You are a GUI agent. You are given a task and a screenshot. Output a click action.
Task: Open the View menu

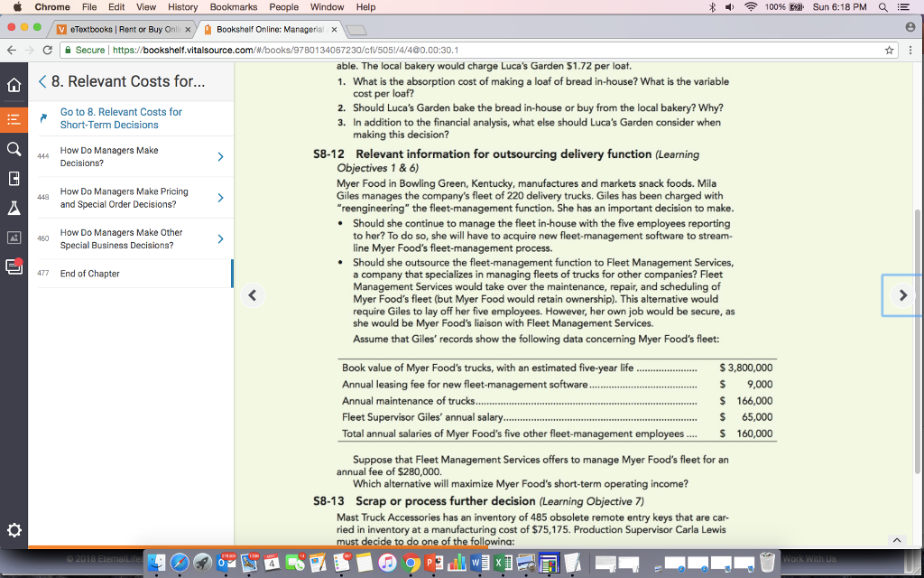(x=146, y=7)
